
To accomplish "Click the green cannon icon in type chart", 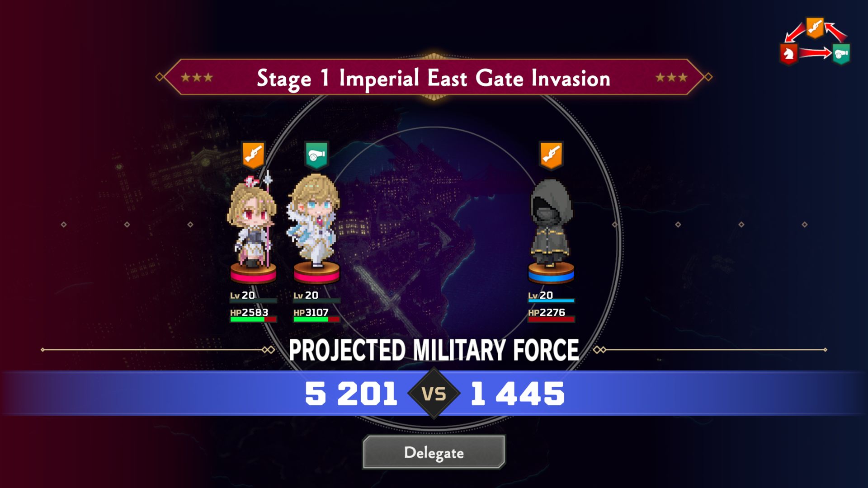I will coord(841,54).
